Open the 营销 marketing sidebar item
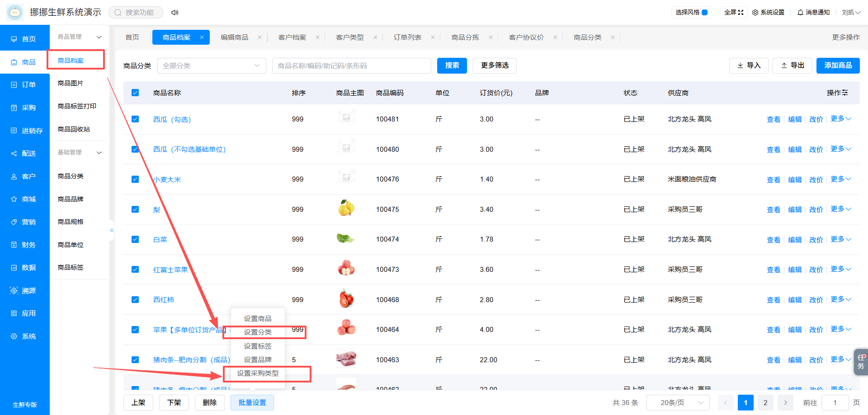Image resolution: width=868 pixels, height=415 pixels. tap(25, 222)
